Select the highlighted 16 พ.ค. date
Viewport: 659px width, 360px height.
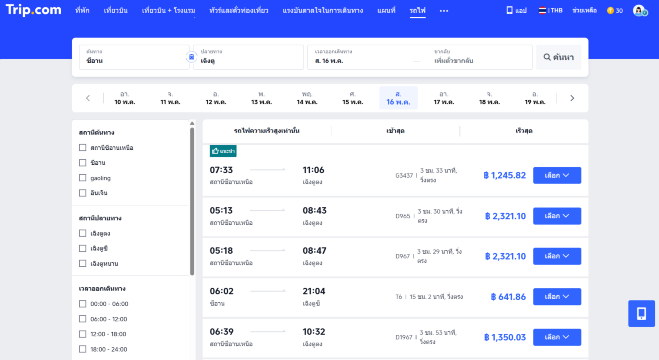click(398, 98)
